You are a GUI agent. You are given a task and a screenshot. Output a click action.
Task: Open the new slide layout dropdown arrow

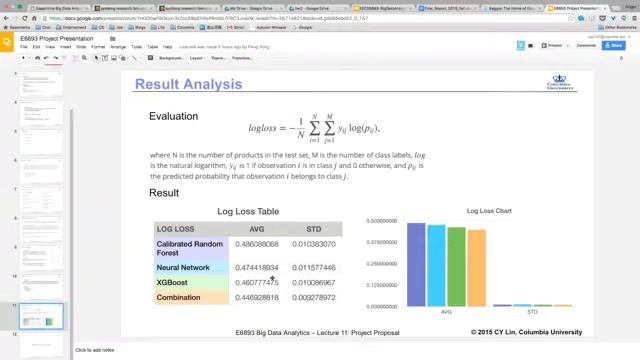[x=29, y=58]
